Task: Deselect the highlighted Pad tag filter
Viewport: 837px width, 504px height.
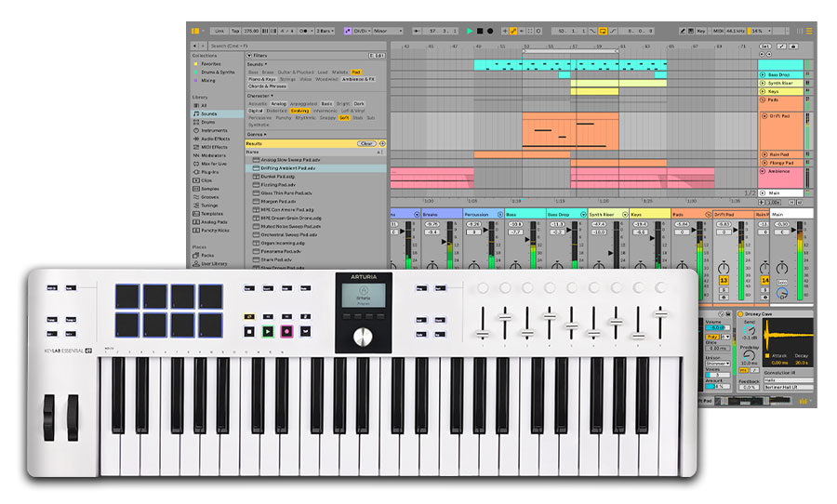Action: click(x=356, y=73)
